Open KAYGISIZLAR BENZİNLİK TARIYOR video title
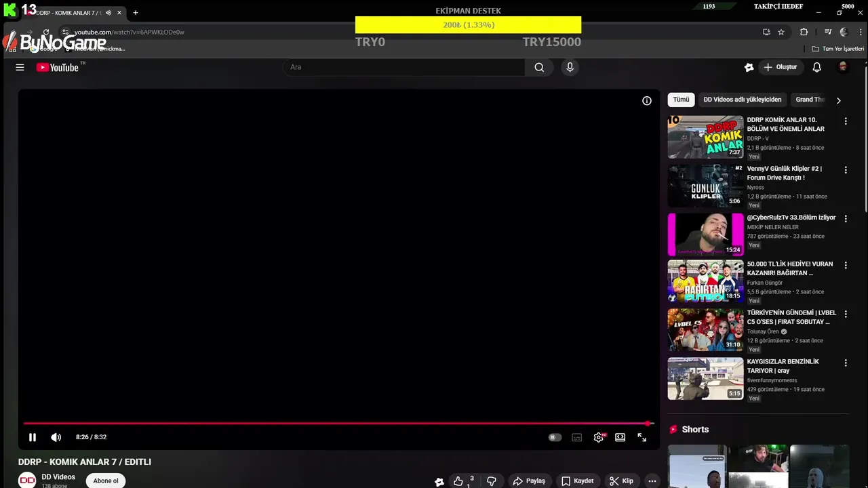 coord(783,366)
